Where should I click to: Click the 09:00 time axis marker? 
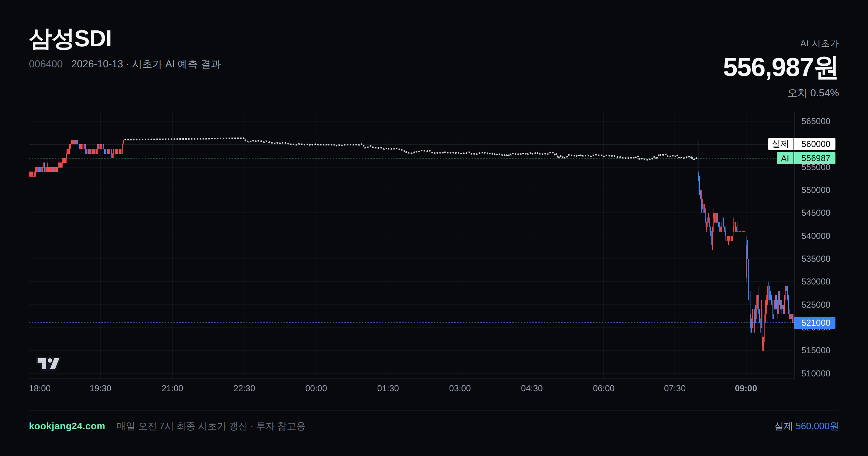pos(746,388)
